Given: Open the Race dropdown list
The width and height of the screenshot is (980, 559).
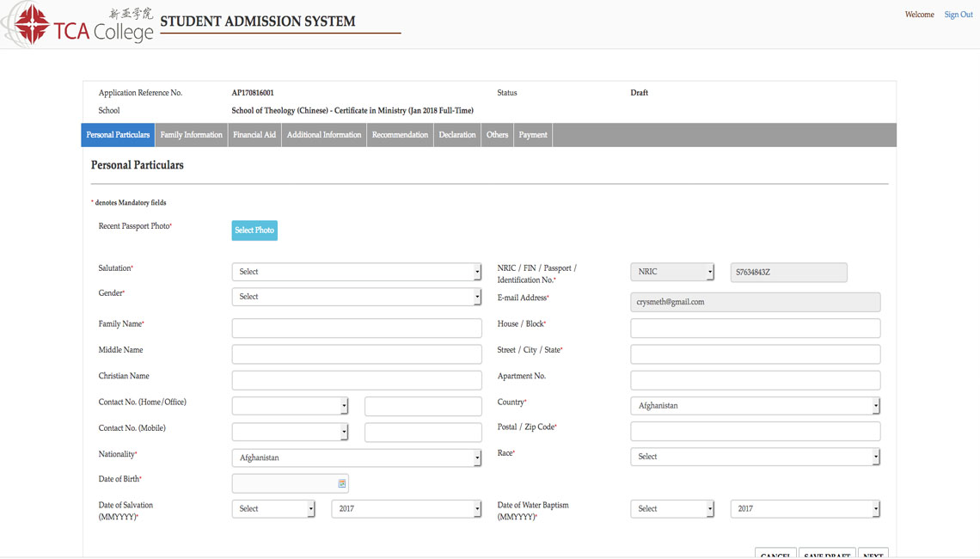Looking at the screenshot, I should pos(755,457).
